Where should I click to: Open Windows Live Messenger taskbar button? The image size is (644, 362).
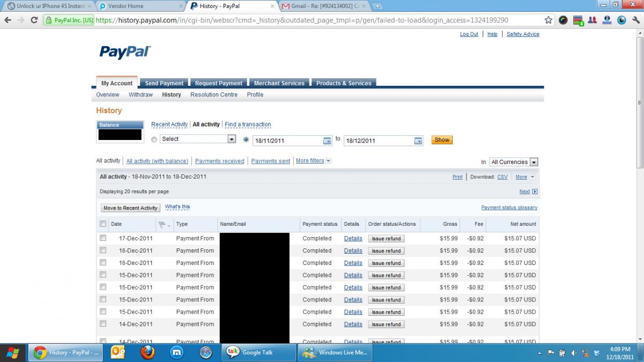coord(335,352)
